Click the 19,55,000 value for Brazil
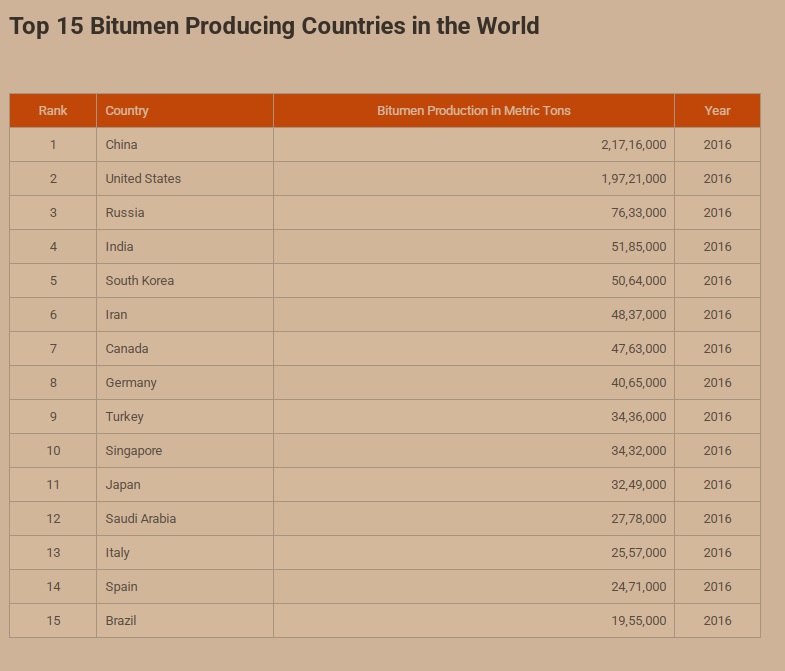This screenshot has width=785, height=671. click(638, 621)
